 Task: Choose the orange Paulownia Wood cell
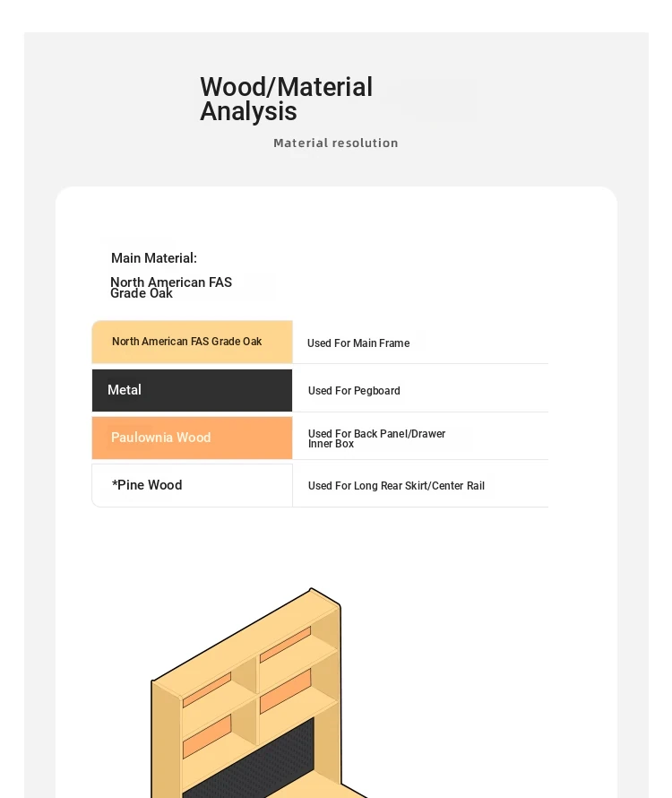coord(192,438)
